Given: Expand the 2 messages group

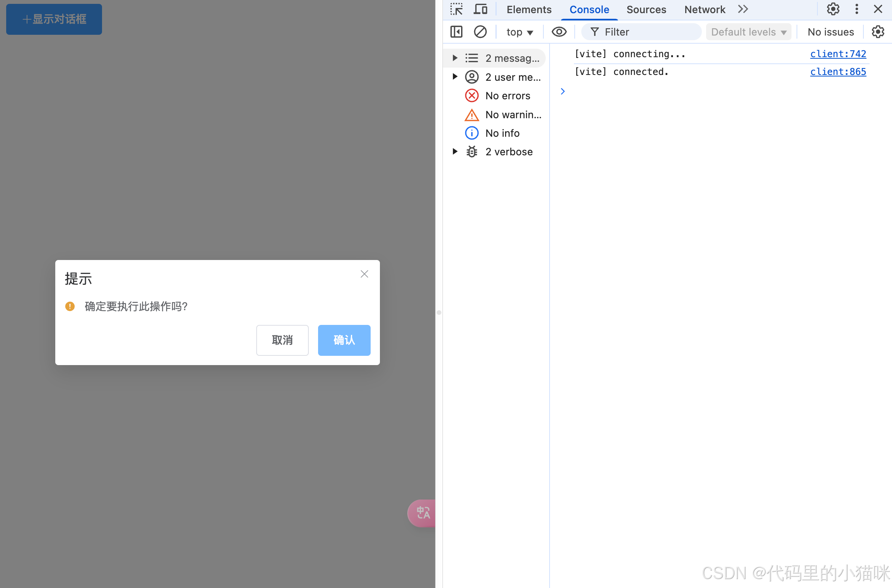Looking at the screenshot, I should [x=455, y=58].
